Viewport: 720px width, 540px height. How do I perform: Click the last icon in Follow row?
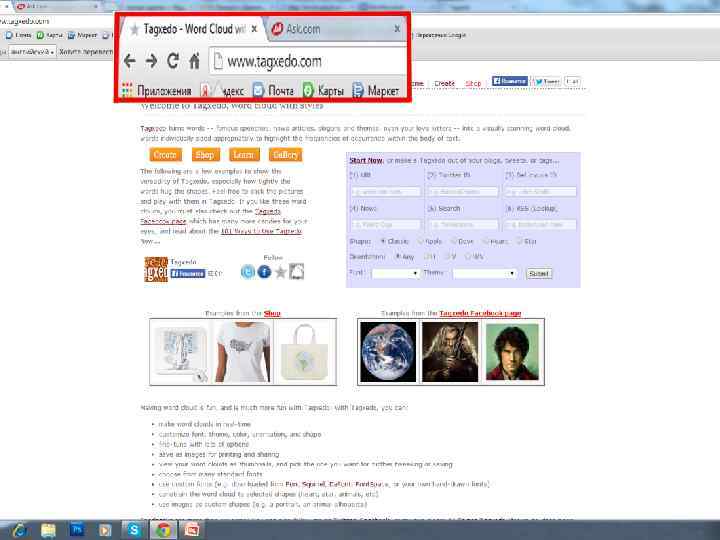[x=297, y=271]
